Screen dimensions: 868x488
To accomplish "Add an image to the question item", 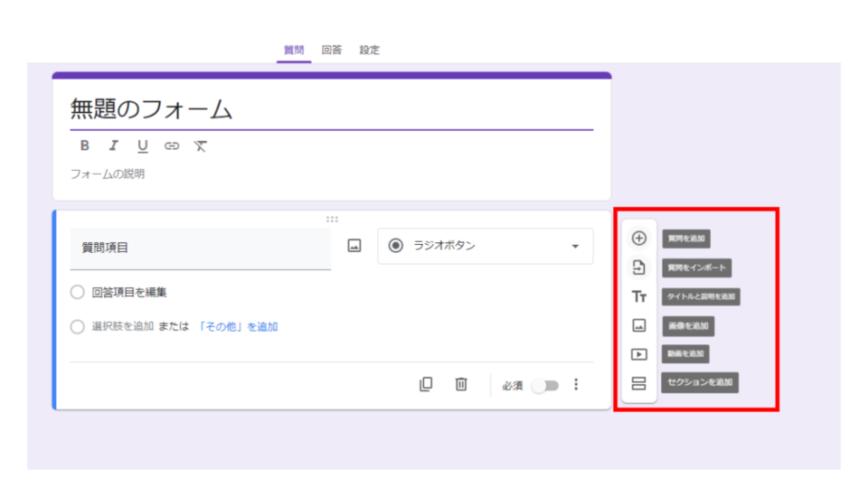I will (354, 246).
